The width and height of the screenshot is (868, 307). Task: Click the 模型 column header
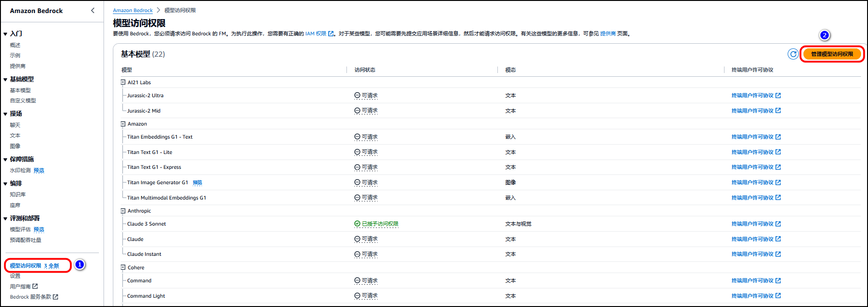(127, 70)
